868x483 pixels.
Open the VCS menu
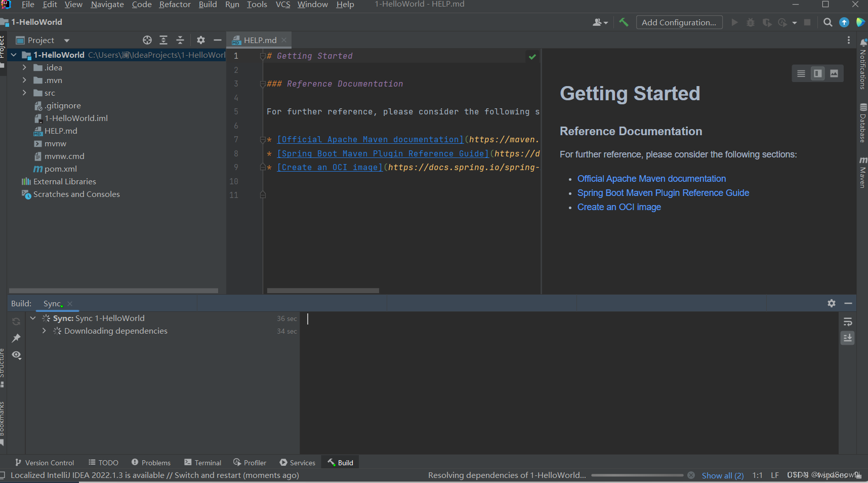[283, 5]
